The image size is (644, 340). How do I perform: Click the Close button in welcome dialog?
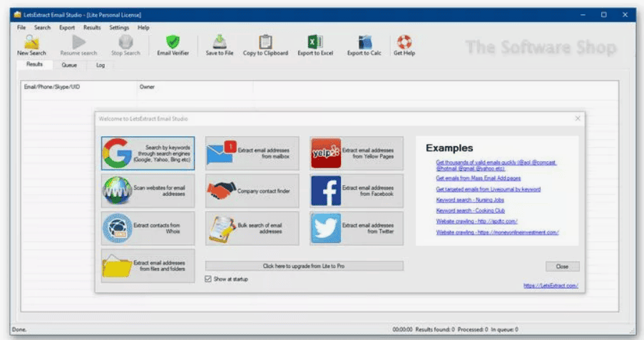(562, 267)
